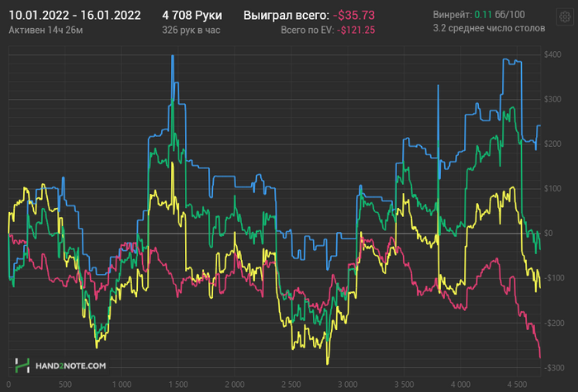The image size is (578, 392).
Task: Click the 1 500 hands x-axis label
Action: tap(178, 385)
